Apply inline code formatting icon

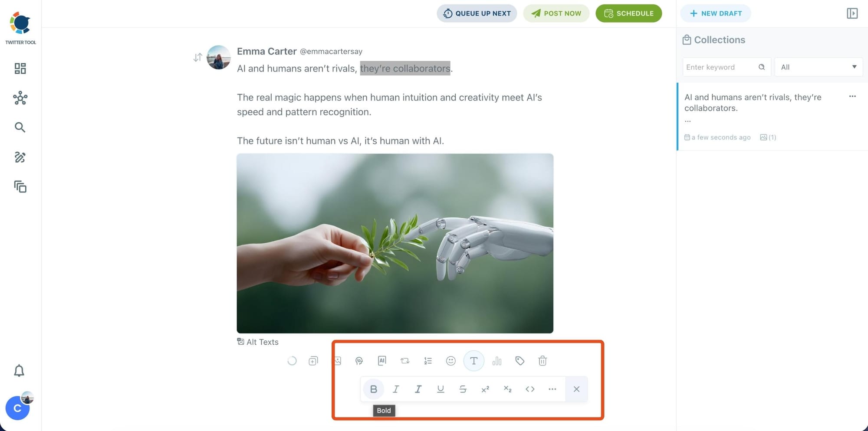pyautogui.click(x=530, y=389)
